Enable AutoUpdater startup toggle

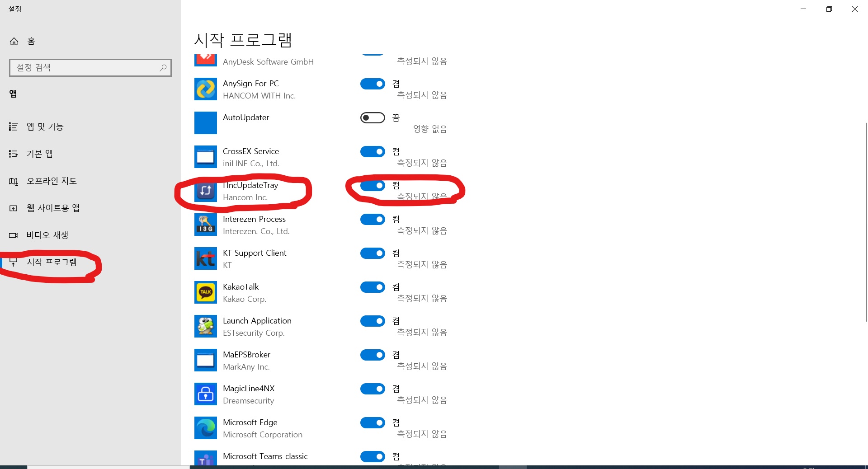point(373,117)
